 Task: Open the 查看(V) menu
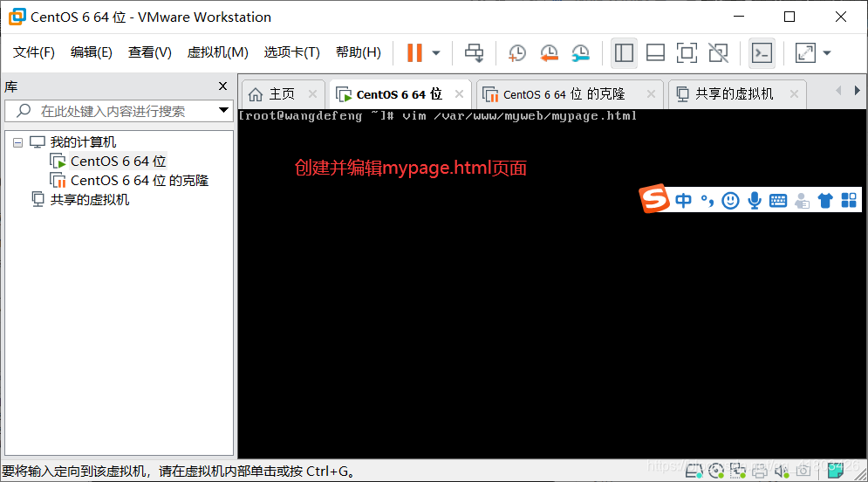(149, 52)
